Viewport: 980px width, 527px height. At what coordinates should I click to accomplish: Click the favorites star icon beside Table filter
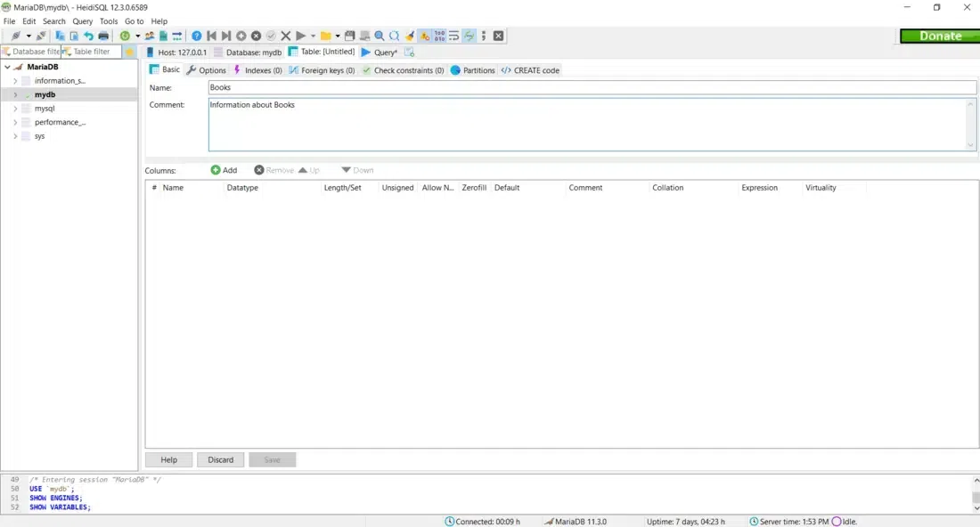coord(130,52)
